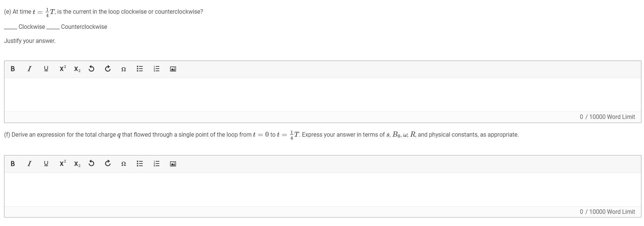Screen dimensions: 644x226
Task: Select the italic formatting icon
Action: point(29,69)
